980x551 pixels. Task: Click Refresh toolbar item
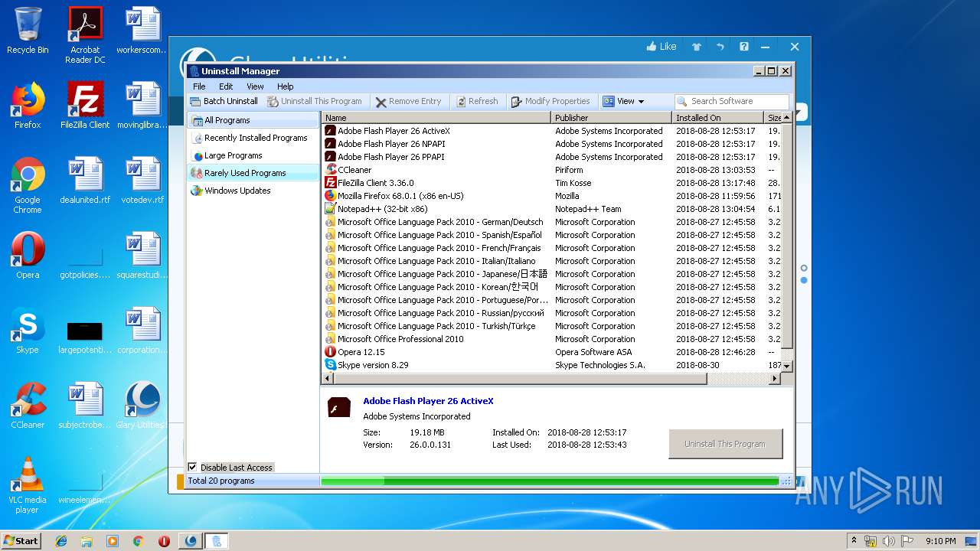(x=477, y=101)
